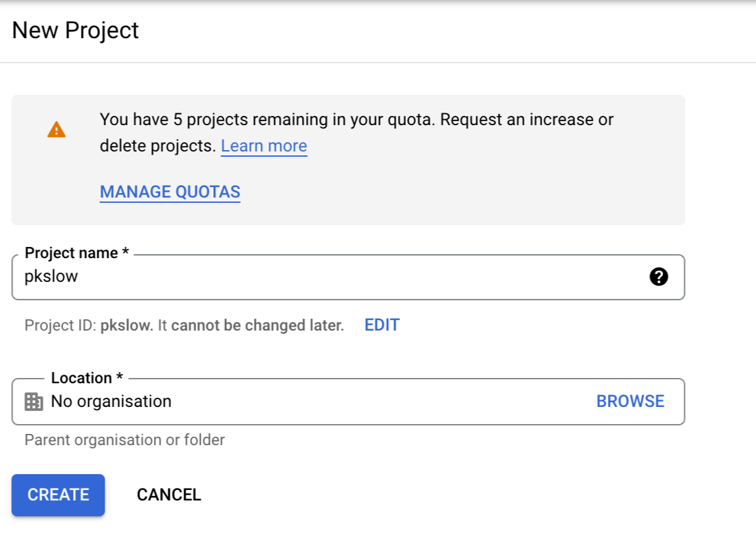Click the Project name help question mark
Viewport: 756px width, 536px height.
pyautogui.click(x=658, y=277)
